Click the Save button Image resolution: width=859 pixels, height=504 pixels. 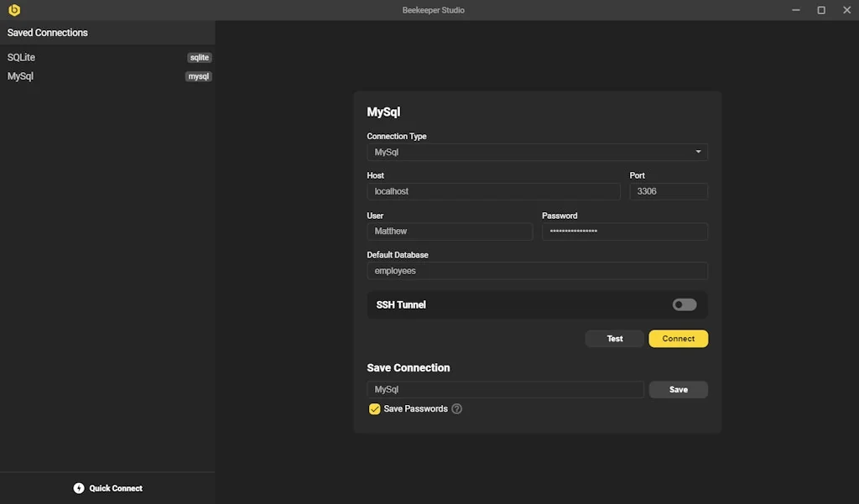(678, 389)
